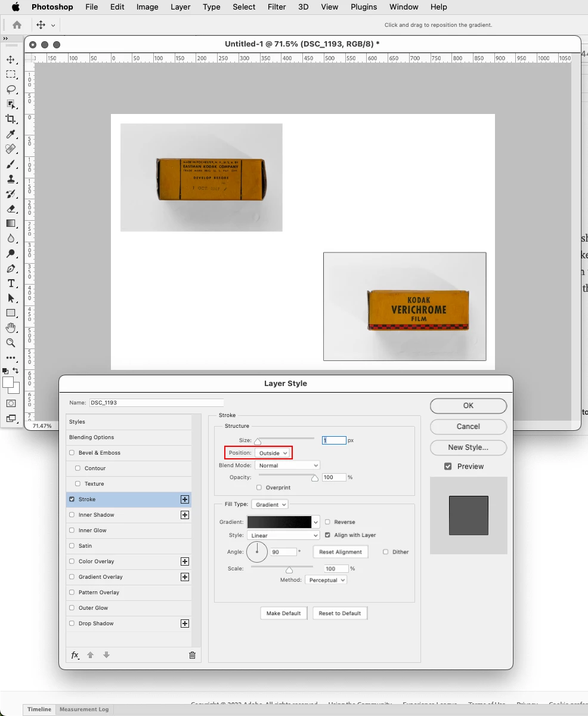The width and height of the screenshot is (588, 716).
Task: Add another Drop Shadow with plus icon
Action: [185, 624]
